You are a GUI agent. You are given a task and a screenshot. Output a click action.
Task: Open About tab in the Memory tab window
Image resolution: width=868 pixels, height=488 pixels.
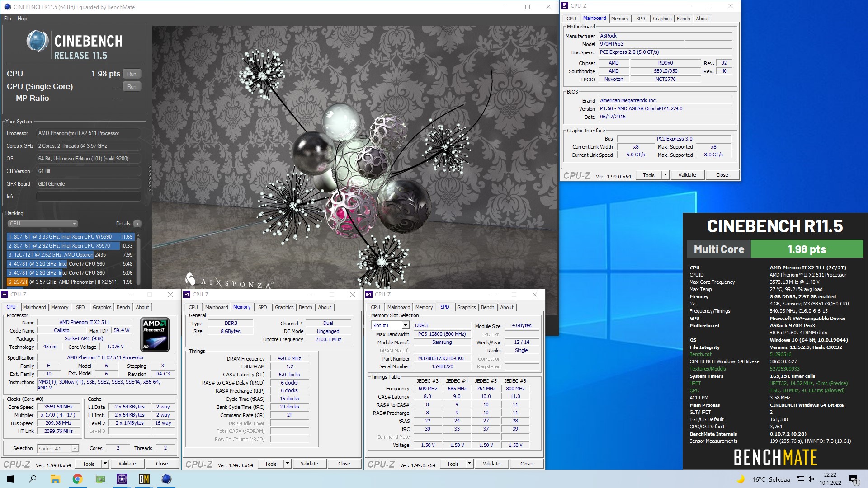[325, 307]
